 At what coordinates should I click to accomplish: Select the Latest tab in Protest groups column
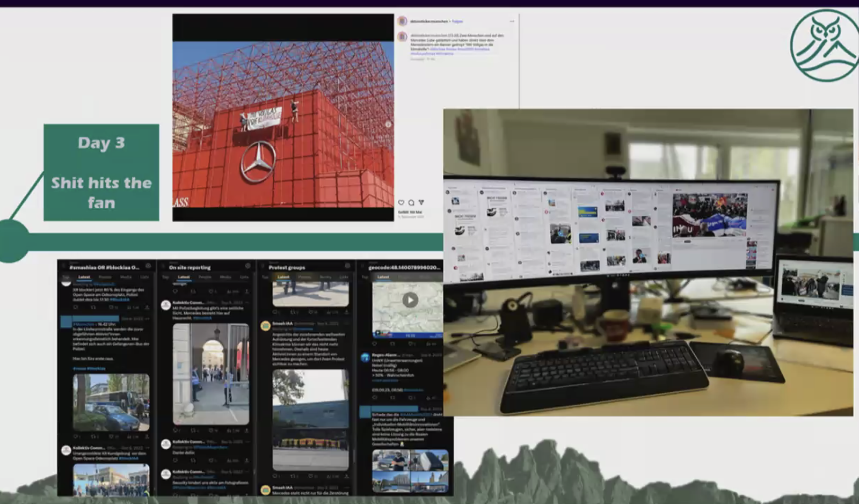pos(283,277)
